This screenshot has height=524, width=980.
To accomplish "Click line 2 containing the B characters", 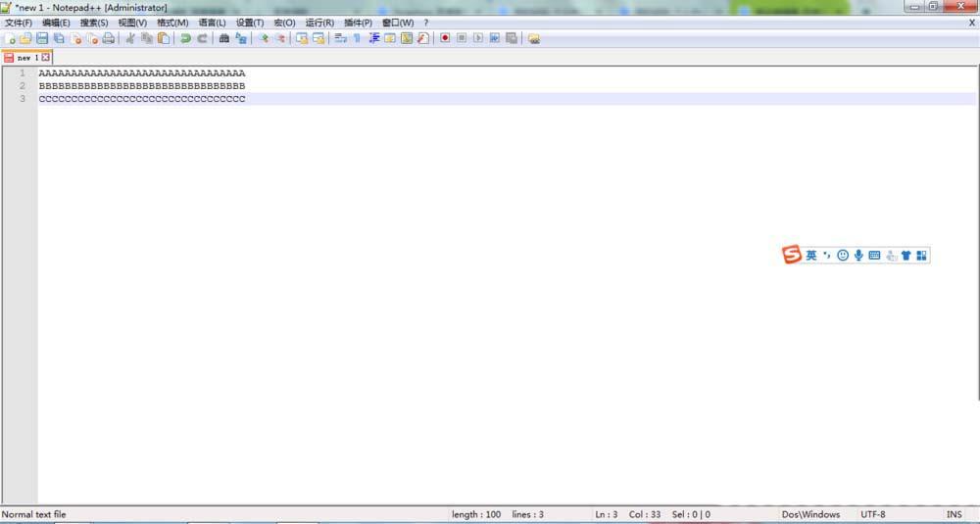I will (142, 86).
